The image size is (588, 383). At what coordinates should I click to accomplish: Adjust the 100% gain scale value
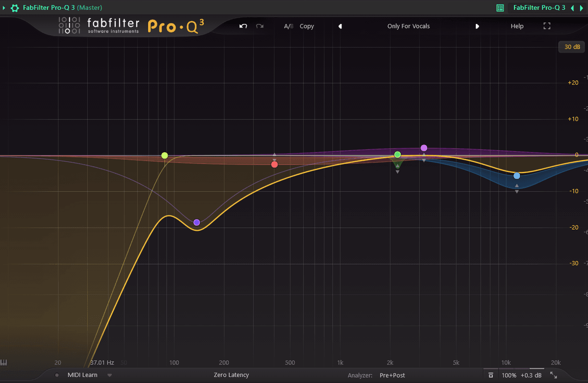pos(509,375)
